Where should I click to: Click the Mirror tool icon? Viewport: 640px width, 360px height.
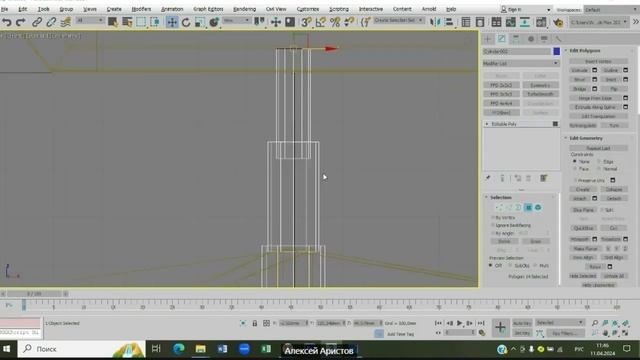pos(435,22)
